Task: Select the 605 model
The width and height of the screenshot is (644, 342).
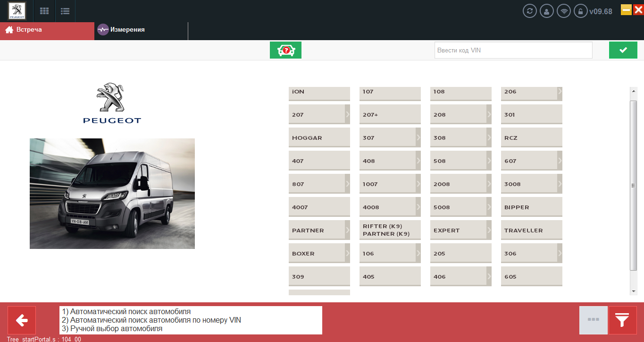Action: (532, 276)
